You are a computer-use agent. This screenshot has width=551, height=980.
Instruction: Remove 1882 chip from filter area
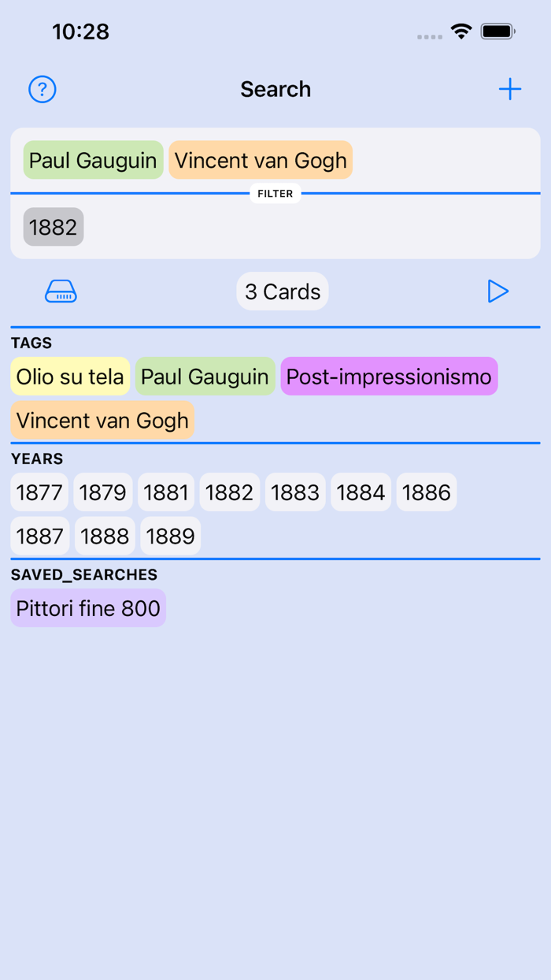click(54, 227)
